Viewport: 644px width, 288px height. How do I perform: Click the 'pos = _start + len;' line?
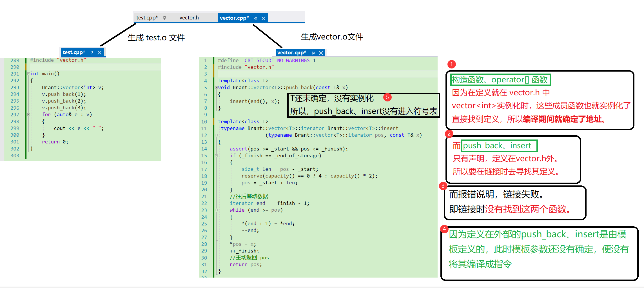(x=269, y=183)
